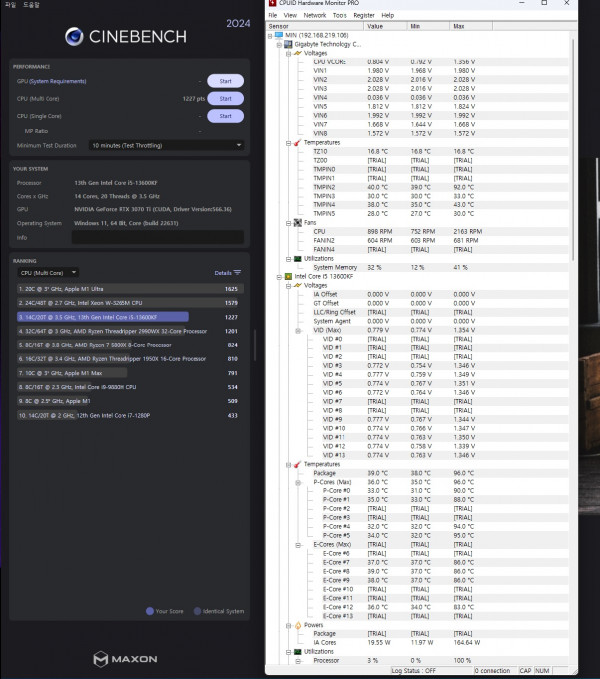
Task: Collapse the Gigabyte Utilizations group
Action: [289, 259]
